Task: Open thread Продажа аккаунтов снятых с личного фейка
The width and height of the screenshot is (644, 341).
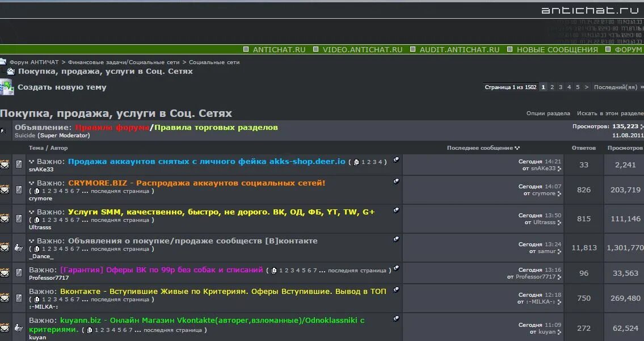Action: 207,162
